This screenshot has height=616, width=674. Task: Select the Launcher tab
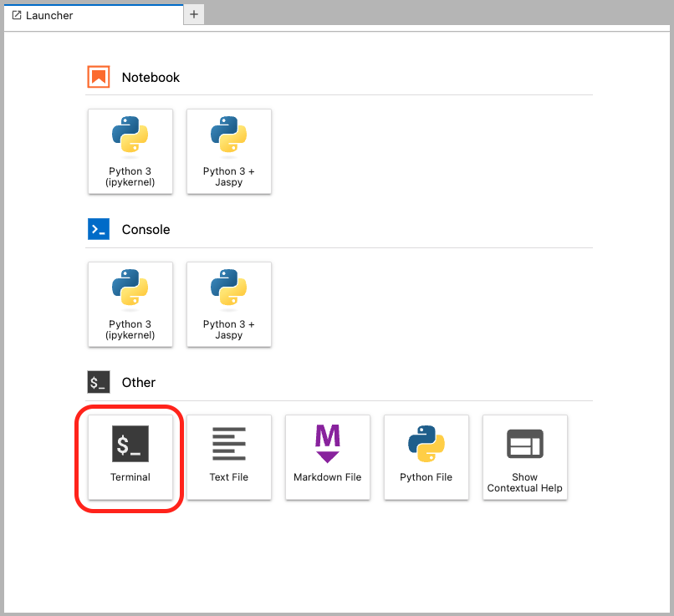[x=49, y=15]
